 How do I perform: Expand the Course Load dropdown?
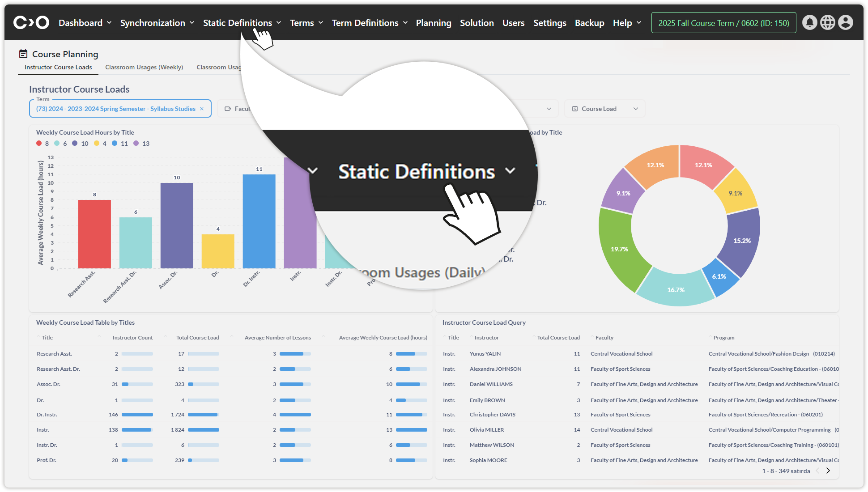[x=604, y=109]
